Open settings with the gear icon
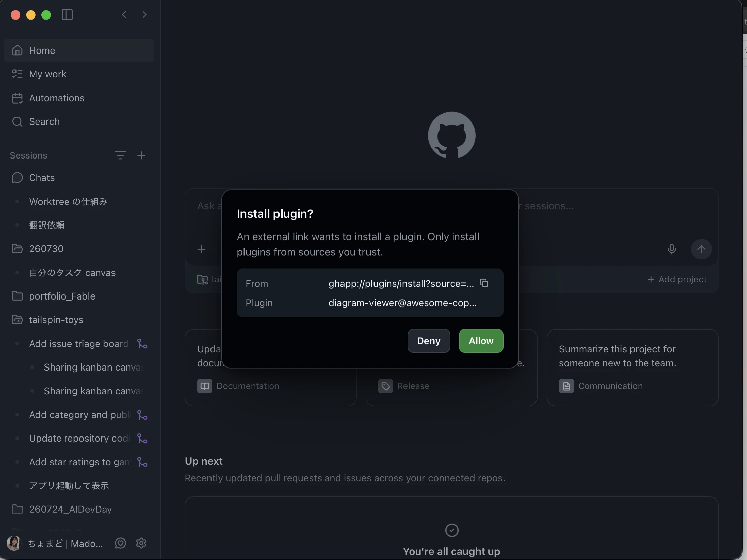This screenshot has width=747, height=560. 141,543
